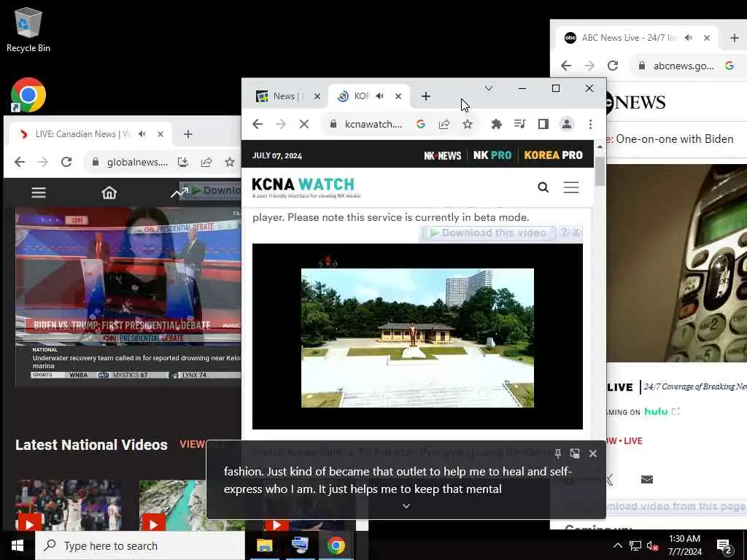Go to the KCNA WATCH logo homepage
Viewport: 747px width, 560px height.
click(x=306, y=187)
